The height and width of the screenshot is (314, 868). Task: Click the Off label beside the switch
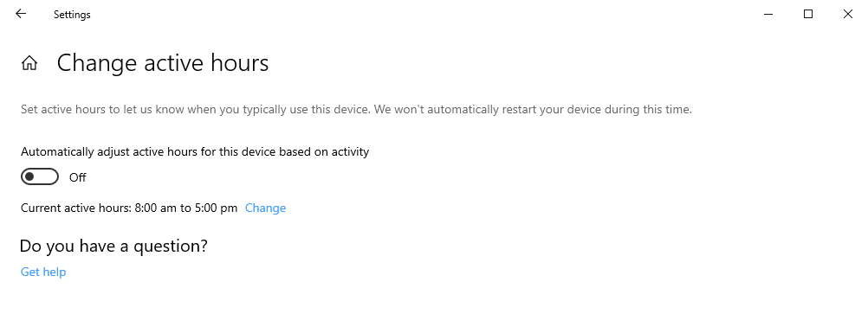tap(77, 177)
